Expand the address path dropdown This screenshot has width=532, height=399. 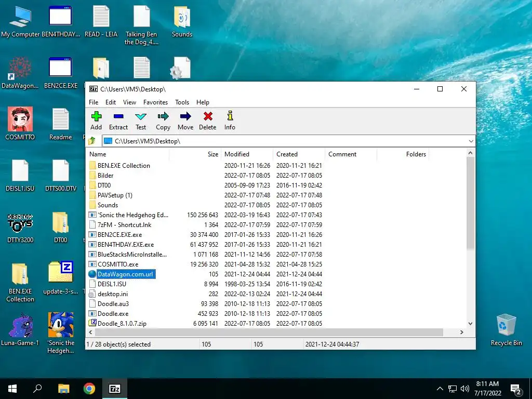pyautogui.click(x=471, y=141)
